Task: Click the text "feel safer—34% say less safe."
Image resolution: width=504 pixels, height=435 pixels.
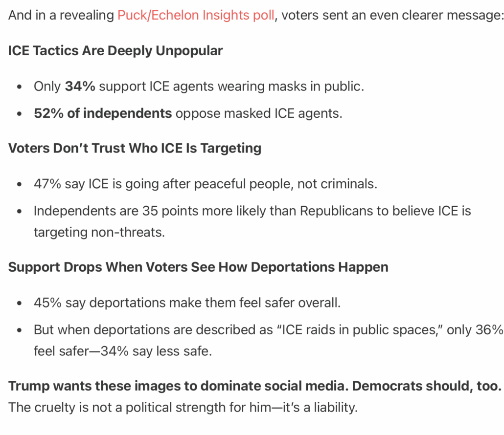Action: [x=122, y=351]
